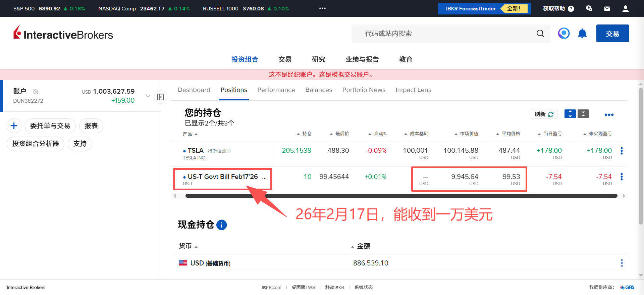Collapse the left sidebar panel
This screenshot has height=295, width=644.
click(161, 97)
